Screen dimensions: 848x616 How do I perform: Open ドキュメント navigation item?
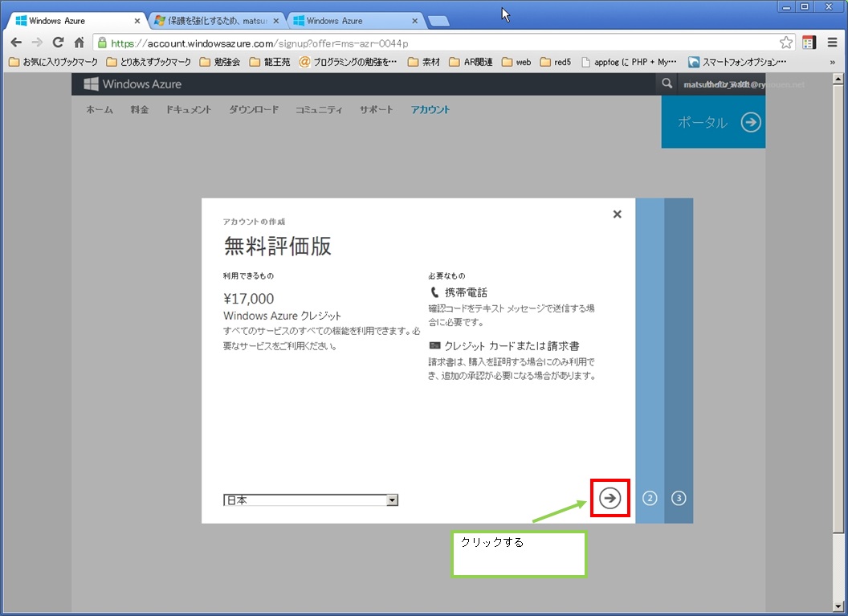(188, 109)
